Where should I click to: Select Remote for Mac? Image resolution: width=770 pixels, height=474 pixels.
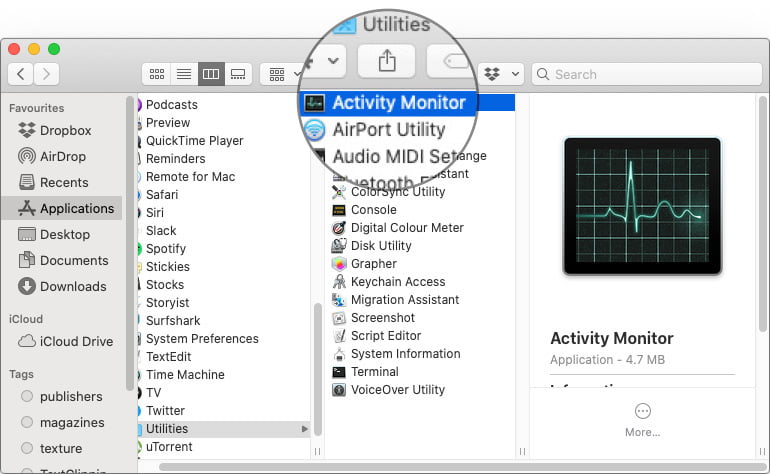(x=190, y=177)
